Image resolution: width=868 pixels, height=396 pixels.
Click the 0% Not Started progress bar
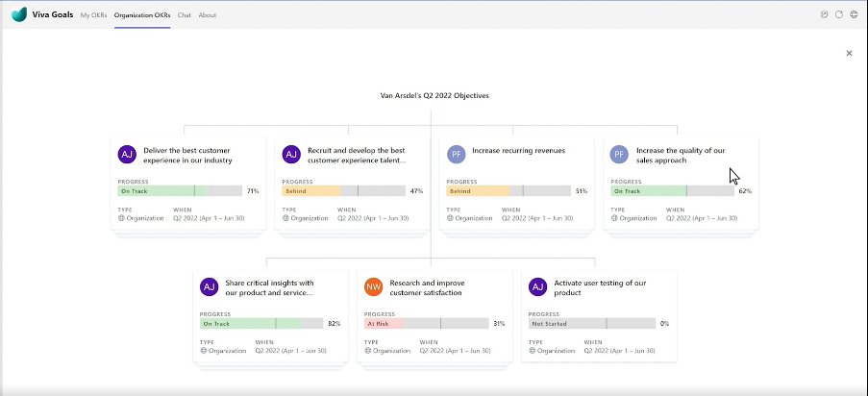(x=592, y=324)
